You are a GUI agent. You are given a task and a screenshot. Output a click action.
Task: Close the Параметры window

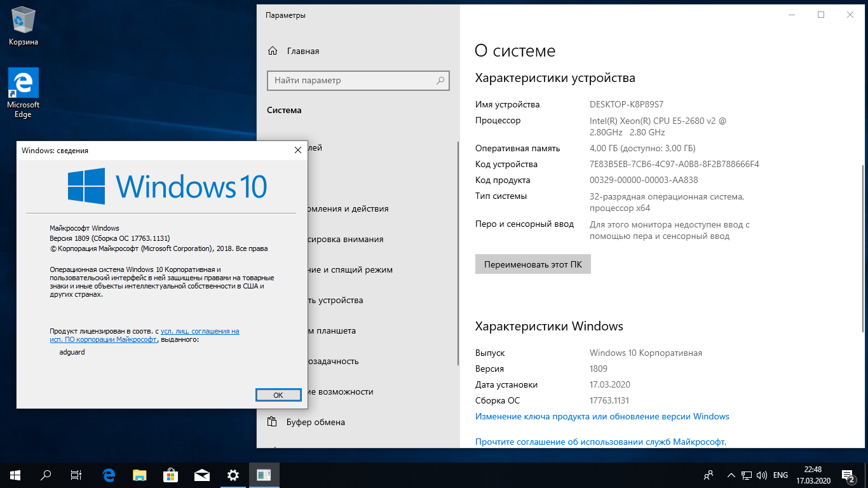point(850,15)
